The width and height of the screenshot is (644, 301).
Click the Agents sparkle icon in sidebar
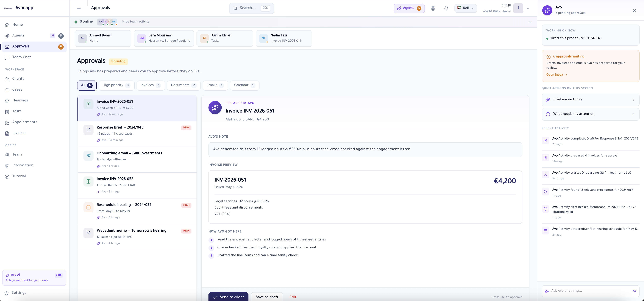click(7, 36)
